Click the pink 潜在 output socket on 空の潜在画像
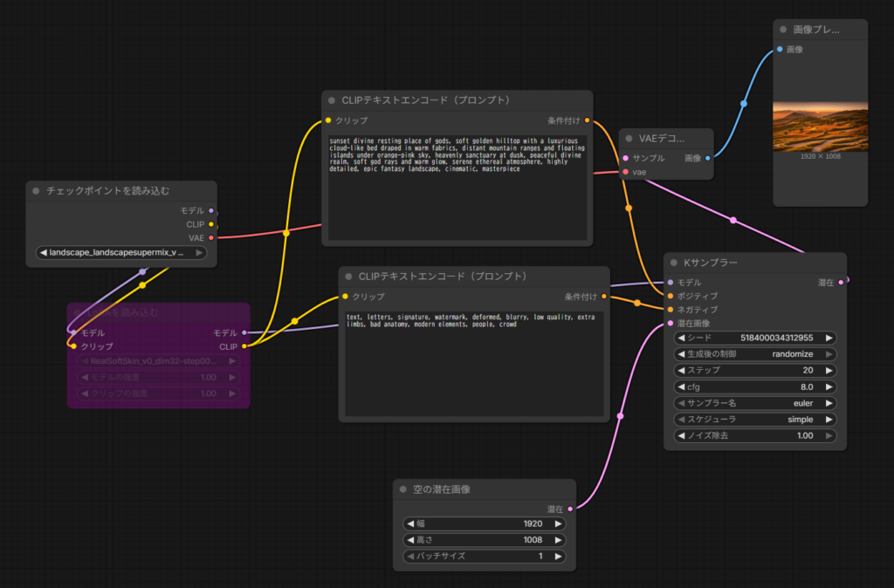Image resolution: width=894 pixels, height=588 pixels. 570,508
